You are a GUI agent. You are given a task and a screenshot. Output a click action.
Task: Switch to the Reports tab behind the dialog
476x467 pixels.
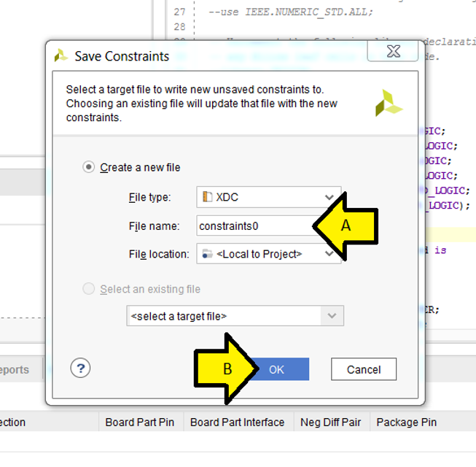(15, 370)
